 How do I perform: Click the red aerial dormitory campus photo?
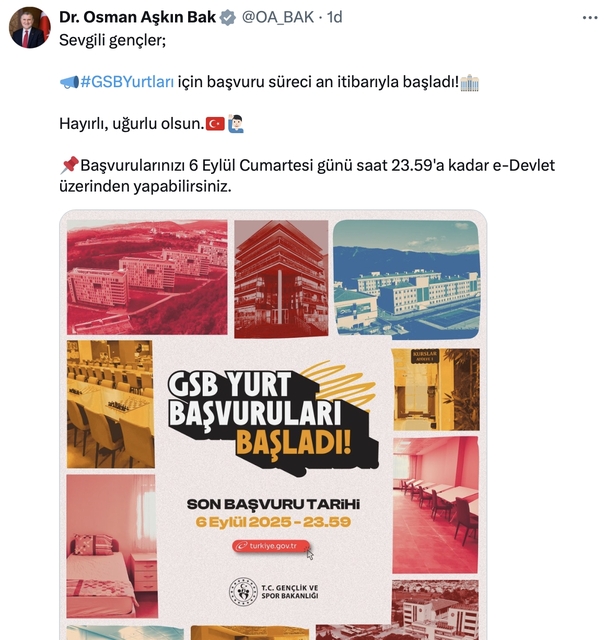pyautogui.click(x=147, y=277)
